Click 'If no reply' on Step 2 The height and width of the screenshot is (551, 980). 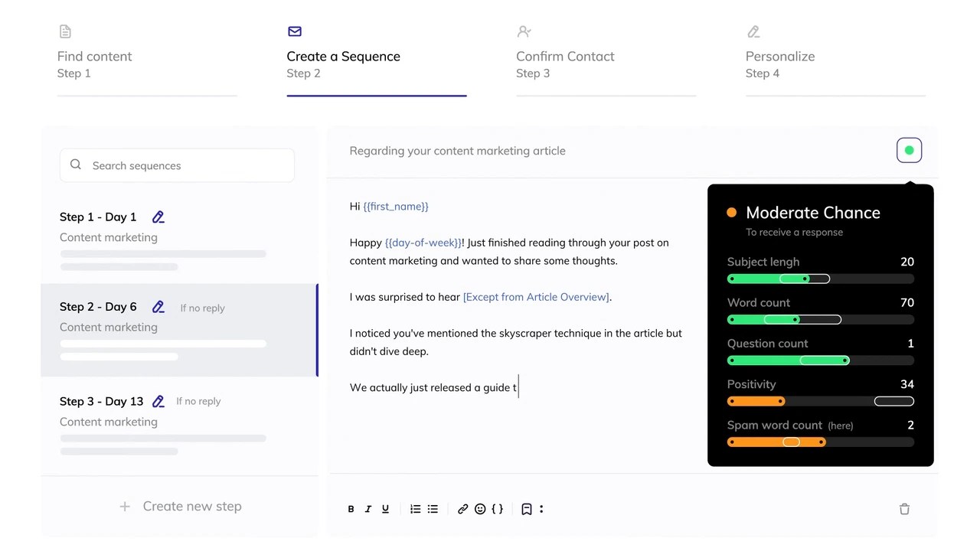tap(202, 308)
